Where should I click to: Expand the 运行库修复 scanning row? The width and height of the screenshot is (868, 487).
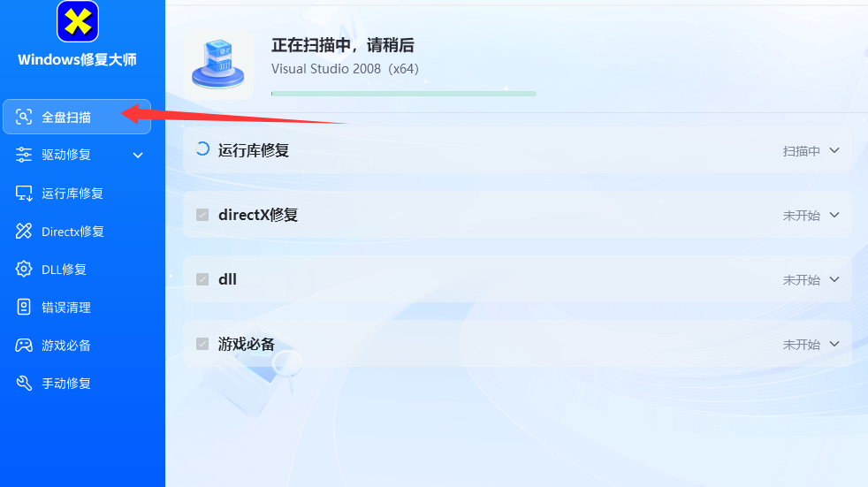(834, 150)
